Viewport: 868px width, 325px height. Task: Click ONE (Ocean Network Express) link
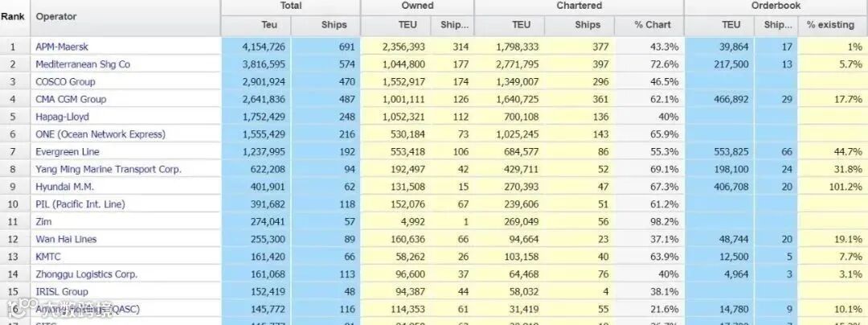pyautogui.click(x=100, y=134)
